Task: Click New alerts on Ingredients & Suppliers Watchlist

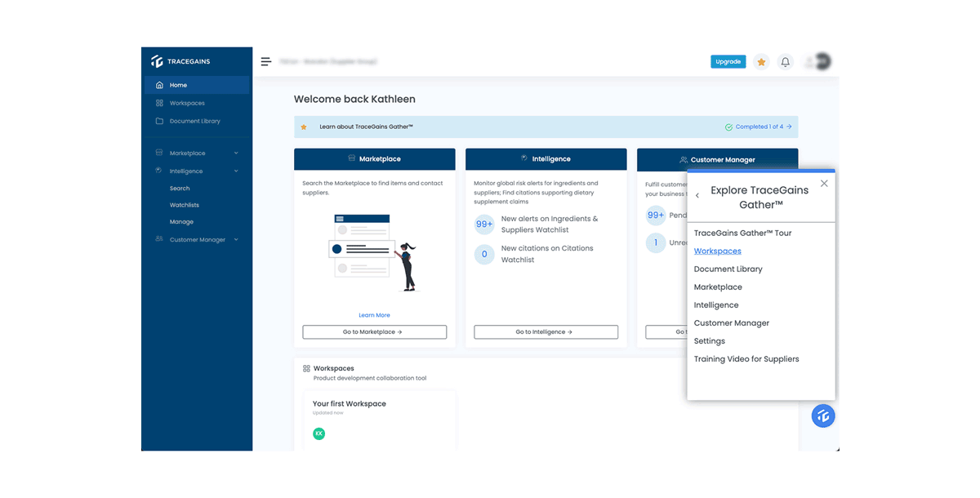Action: pos(550,225)
